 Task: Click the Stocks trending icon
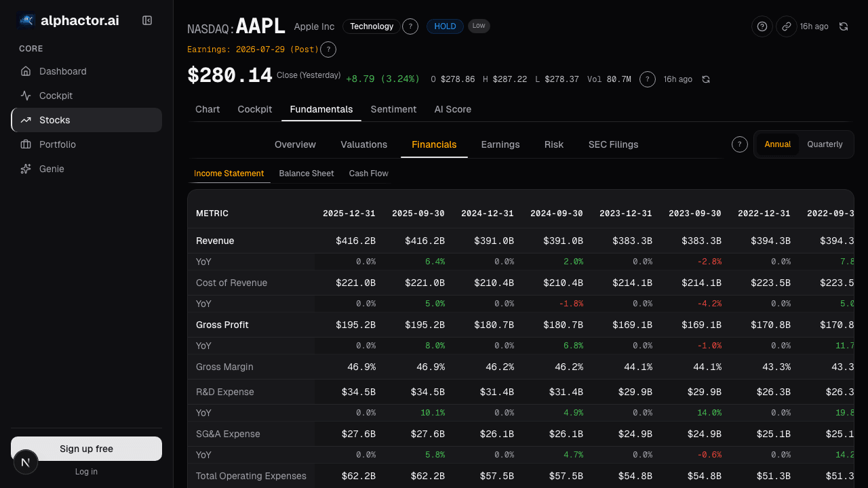pos(26,120)
